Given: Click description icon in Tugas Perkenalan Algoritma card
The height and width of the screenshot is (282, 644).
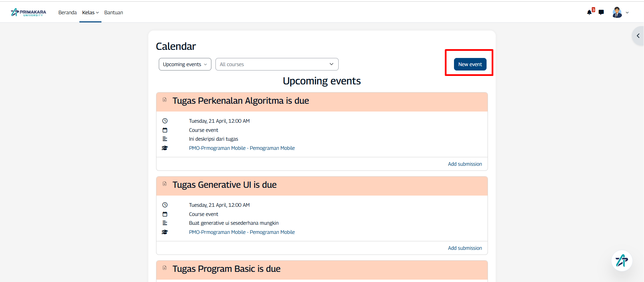Looking at the screenshot, I should tap(165, 139).
